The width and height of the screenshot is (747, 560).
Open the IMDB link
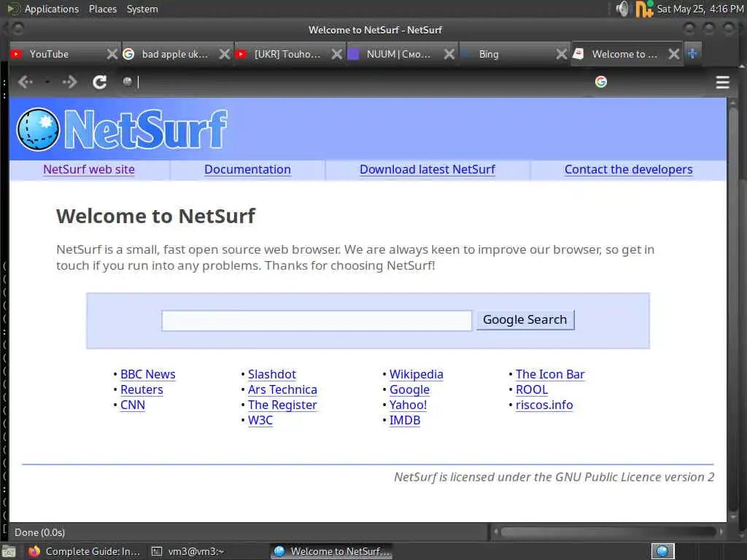coord(404,420)
